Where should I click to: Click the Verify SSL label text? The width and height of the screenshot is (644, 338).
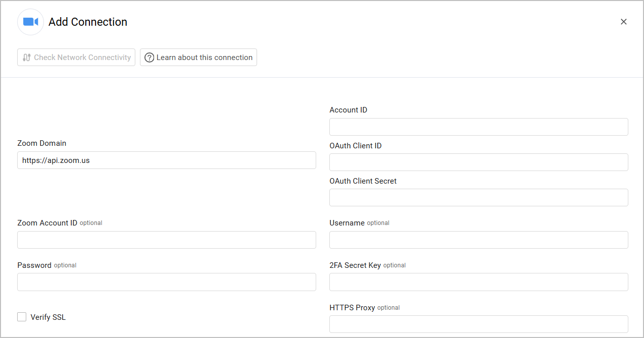click(48, 317)
